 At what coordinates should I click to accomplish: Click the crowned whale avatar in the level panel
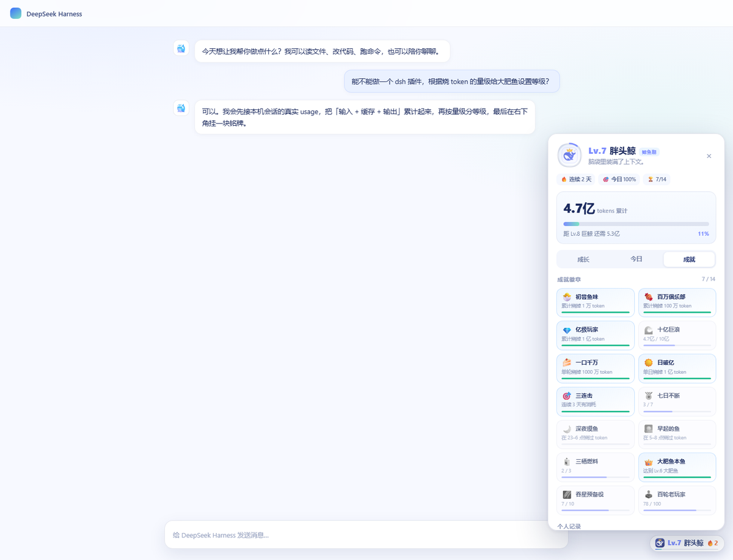(x=569, y=156)
